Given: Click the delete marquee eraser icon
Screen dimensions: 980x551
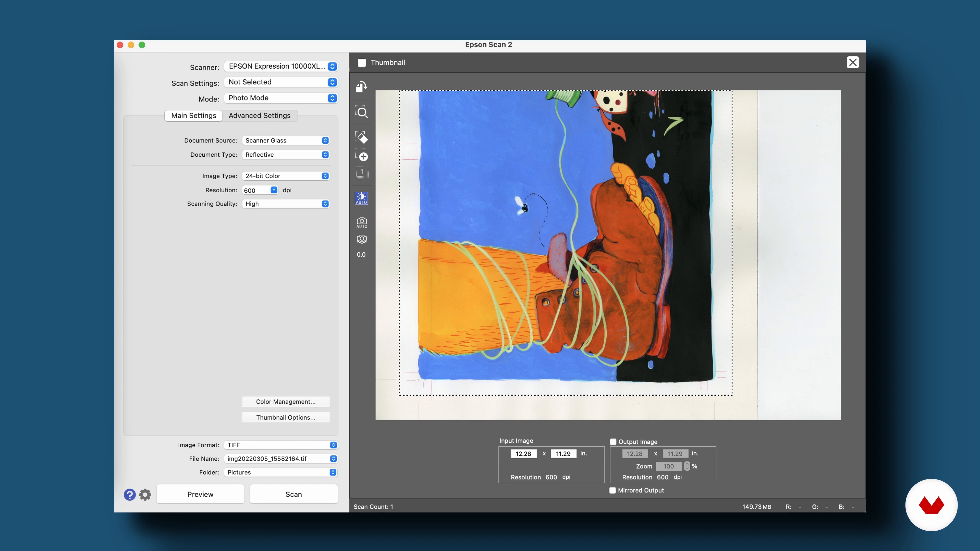Looking at the screenshot, I should [x=361, y=137].
